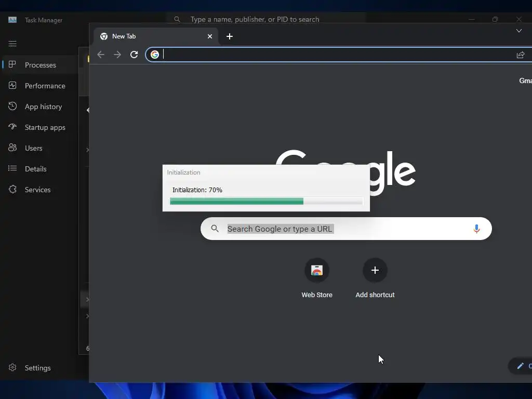Minimize the Task Manager window
532x399 pixels.
[472, 19]
